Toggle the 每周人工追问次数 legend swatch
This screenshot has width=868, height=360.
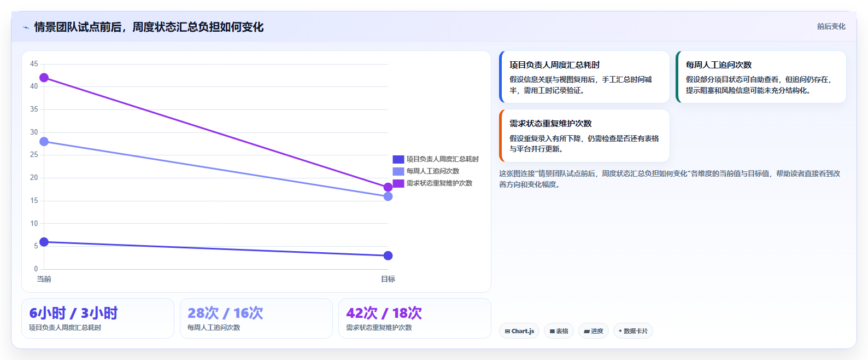pos(398,171)
